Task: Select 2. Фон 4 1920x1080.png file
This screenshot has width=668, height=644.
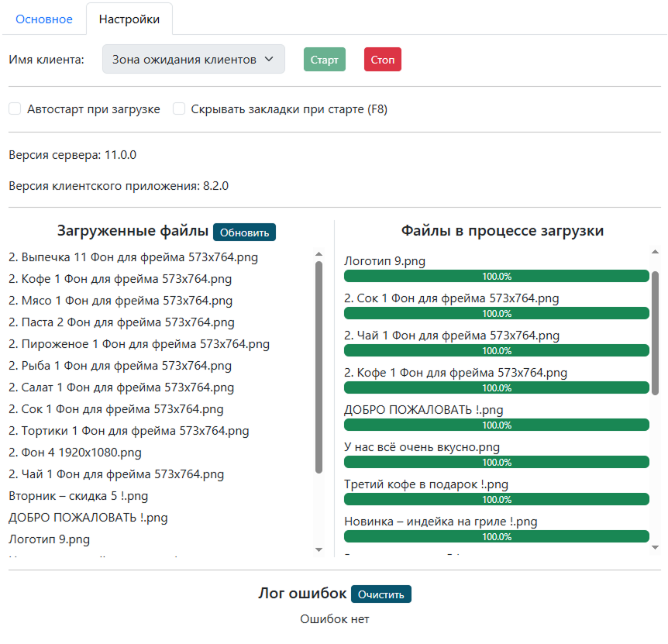Action: tap(75, 453)
